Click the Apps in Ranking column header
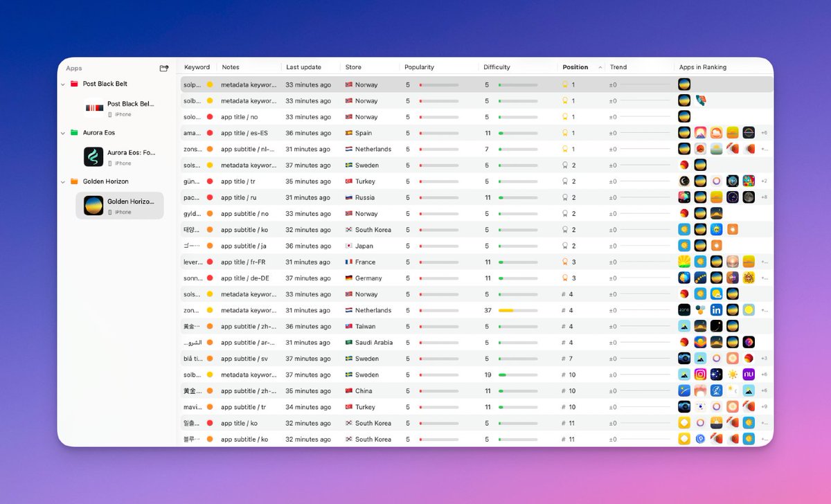Viewport: 831px width, 504px height. 703,67
